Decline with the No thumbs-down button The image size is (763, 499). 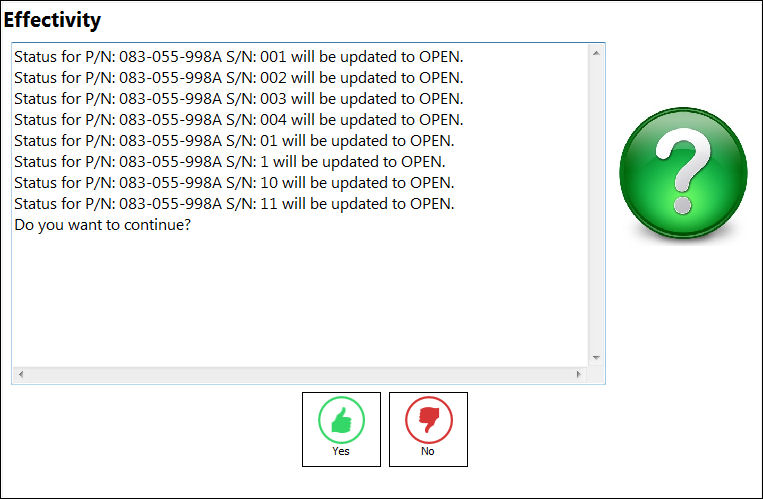tap(428, 429)
